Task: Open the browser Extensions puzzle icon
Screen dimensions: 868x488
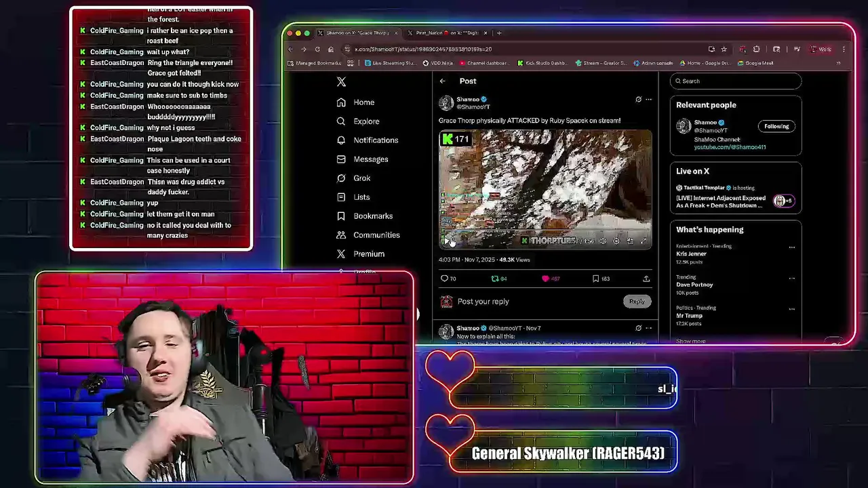Action: (757, 49)
